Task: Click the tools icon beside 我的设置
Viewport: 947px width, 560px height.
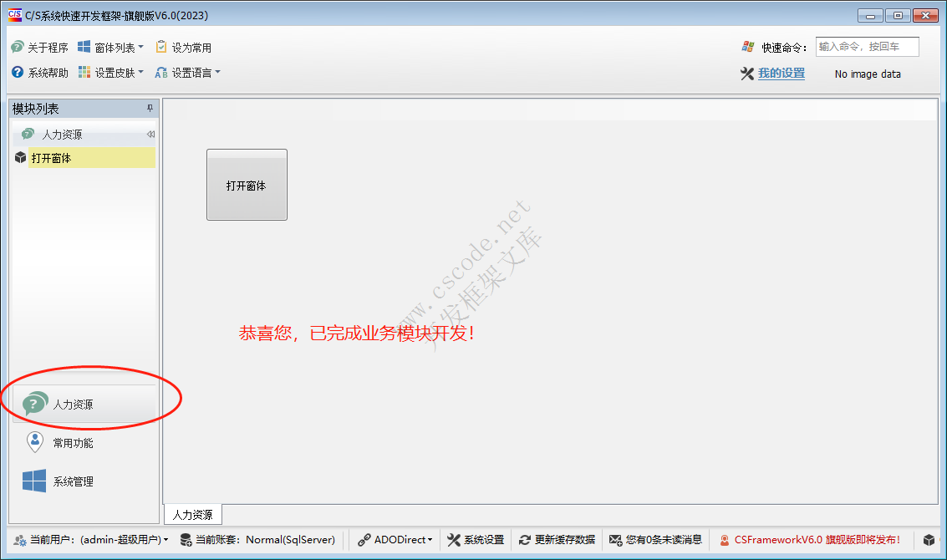Action: 747,73
